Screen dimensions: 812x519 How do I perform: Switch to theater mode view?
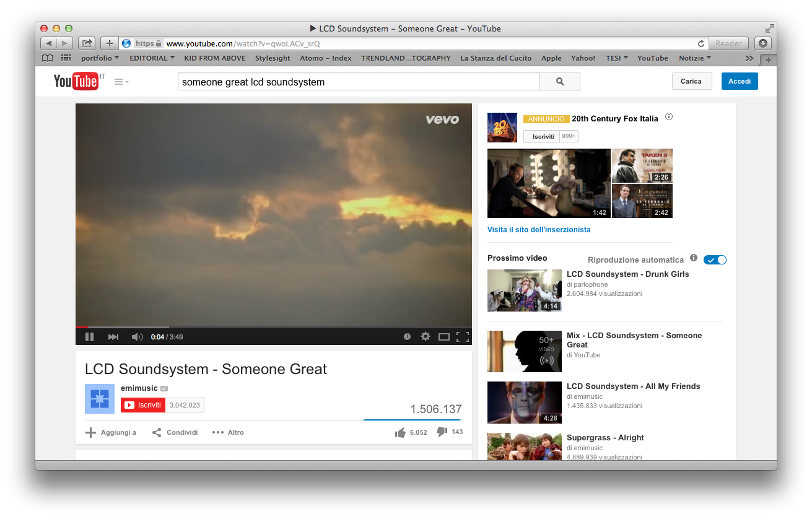coord(443,337)
